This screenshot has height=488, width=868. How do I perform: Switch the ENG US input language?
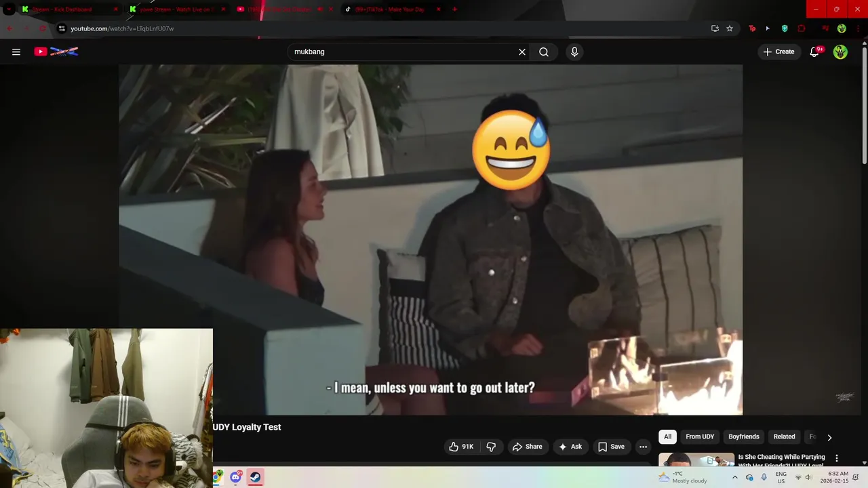click(781, 477)
